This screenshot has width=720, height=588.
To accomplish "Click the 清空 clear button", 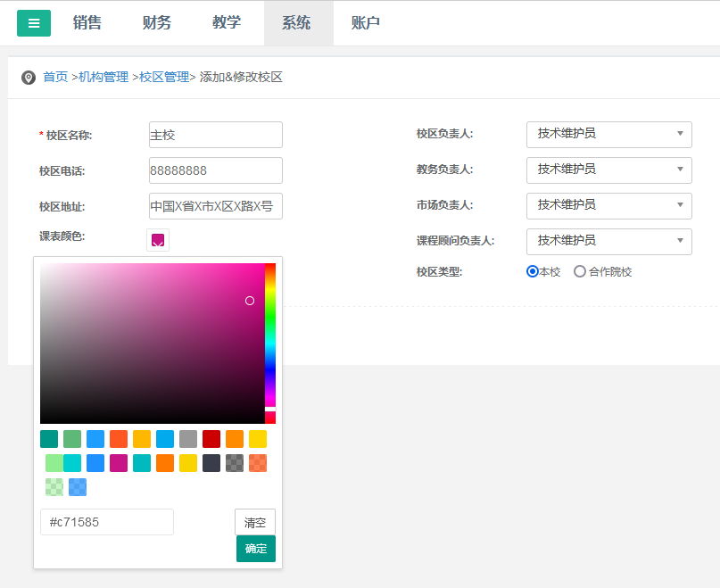I will tap(255, 522).
